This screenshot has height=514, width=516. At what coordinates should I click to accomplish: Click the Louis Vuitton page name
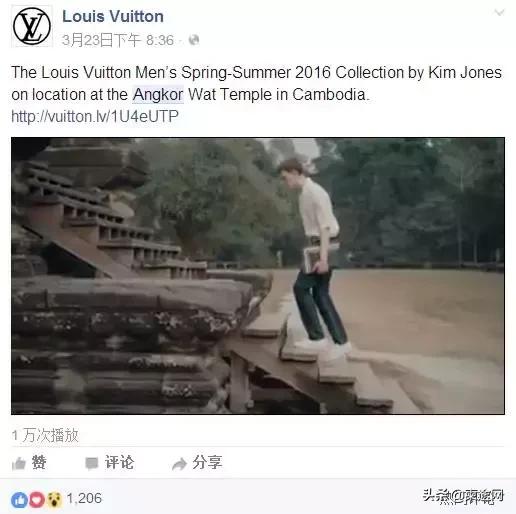pos(113,16)
